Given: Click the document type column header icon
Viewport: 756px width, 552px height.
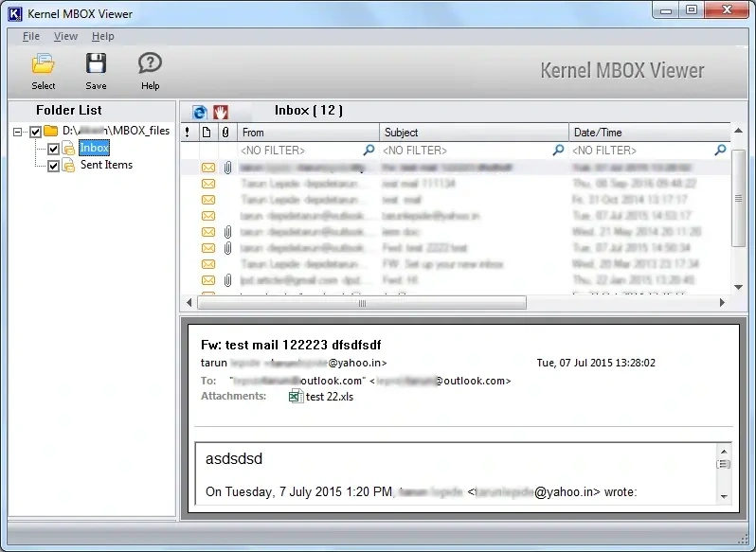Looking at the screenshot, I should click(x=207, y=133).
